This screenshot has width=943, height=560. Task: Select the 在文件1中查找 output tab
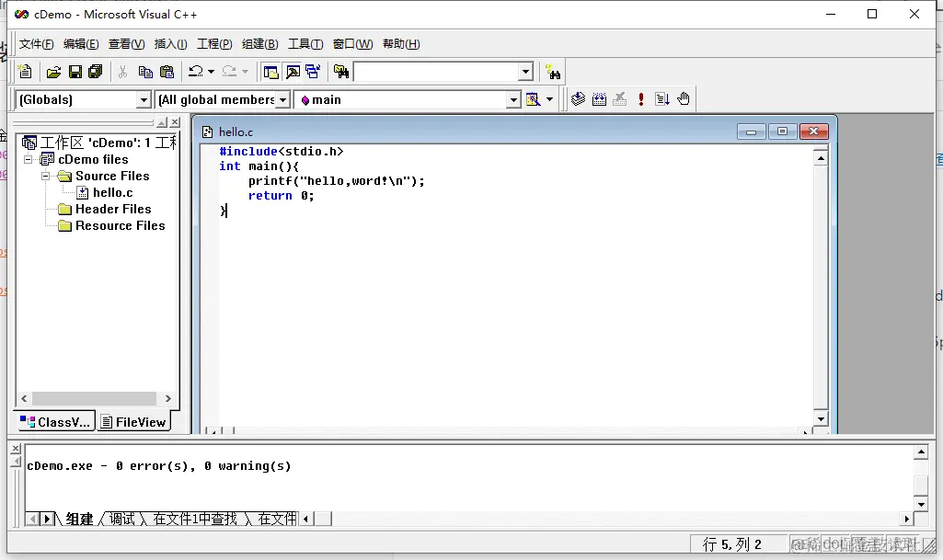click(x=195, y=519)
